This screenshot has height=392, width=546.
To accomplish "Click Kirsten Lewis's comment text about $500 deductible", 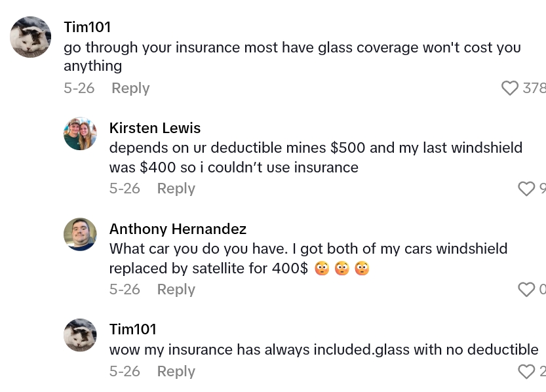I will point(315,157).
